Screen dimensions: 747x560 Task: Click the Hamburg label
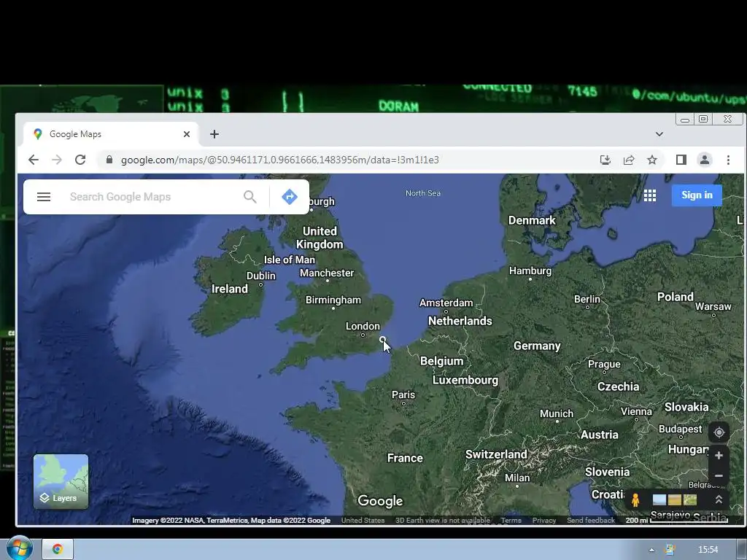tap(530, 271)
